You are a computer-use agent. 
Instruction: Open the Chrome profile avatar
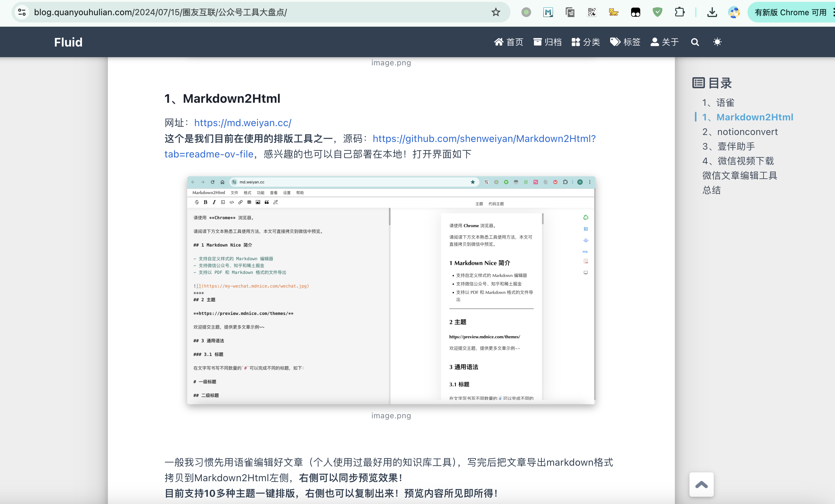pos(734,12)
